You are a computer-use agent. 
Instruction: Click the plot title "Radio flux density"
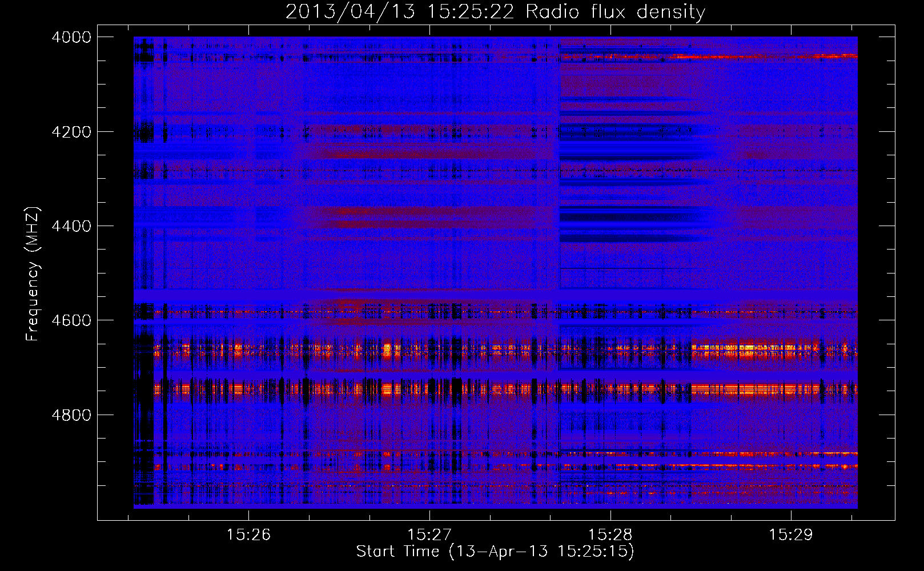pyautogui.click(x=615, y=12)
